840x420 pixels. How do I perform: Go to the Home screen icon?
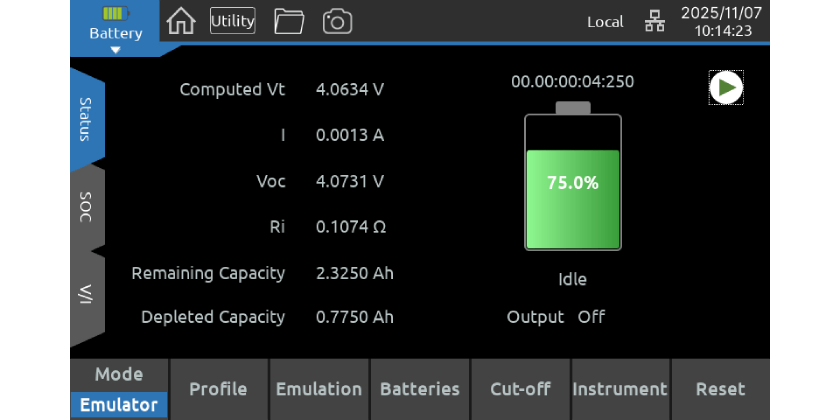click(181, 21)
